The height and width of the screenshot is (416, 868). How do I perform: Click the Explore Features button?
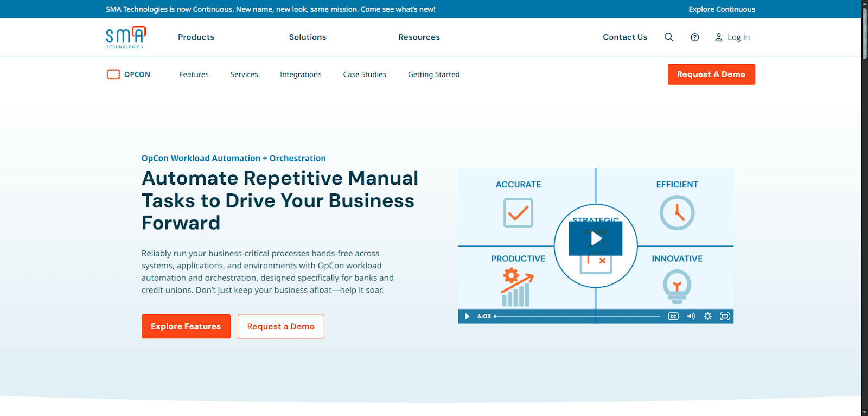(x=186, y=326)
